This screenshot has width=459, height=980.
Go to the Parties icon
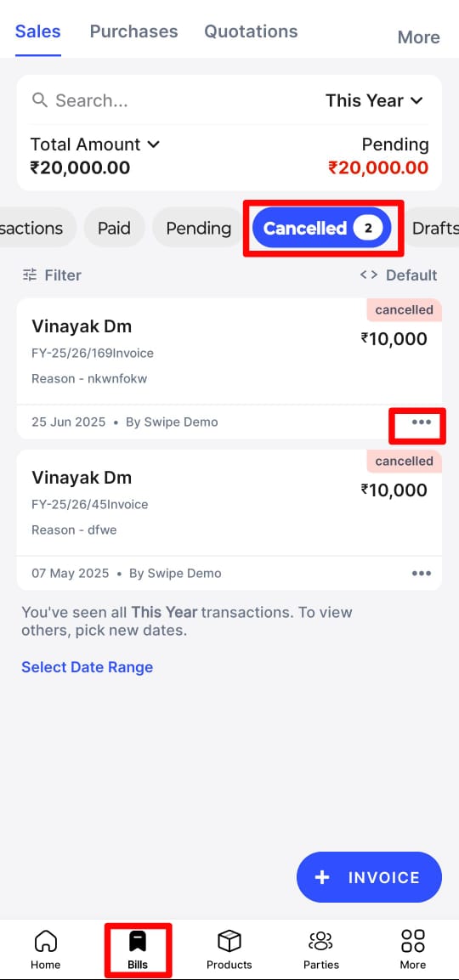[x=320, y=940]
